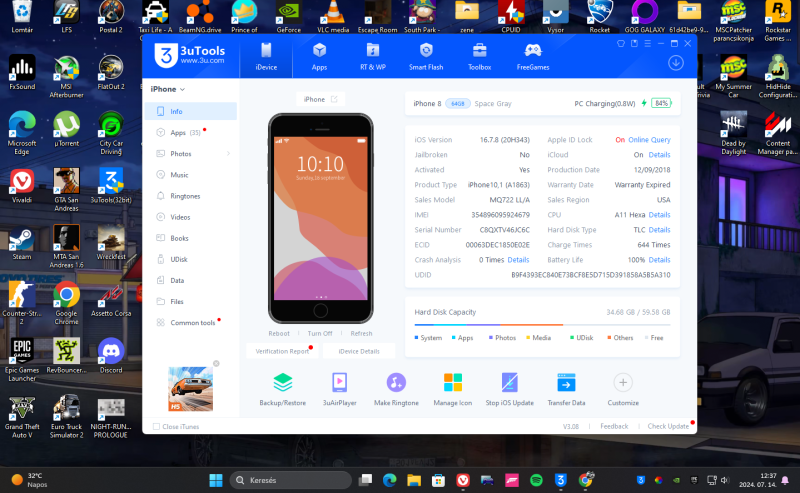Image resolution: width=800 pixels, height=493 pixels.
Task: Open Stop iOS Update tool
Action: tap(509, 389)
